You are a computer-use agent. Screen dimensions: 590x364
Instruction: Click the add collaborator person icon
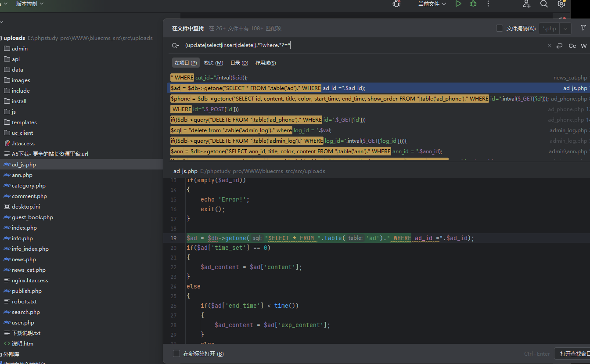tap(527, 4)
